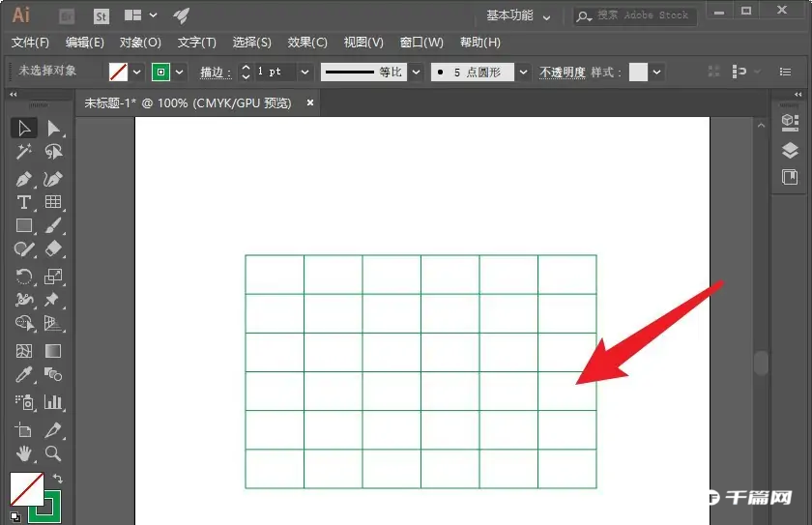Open the brush definition dropdown
812x525 pixels.
coord(524,72)
